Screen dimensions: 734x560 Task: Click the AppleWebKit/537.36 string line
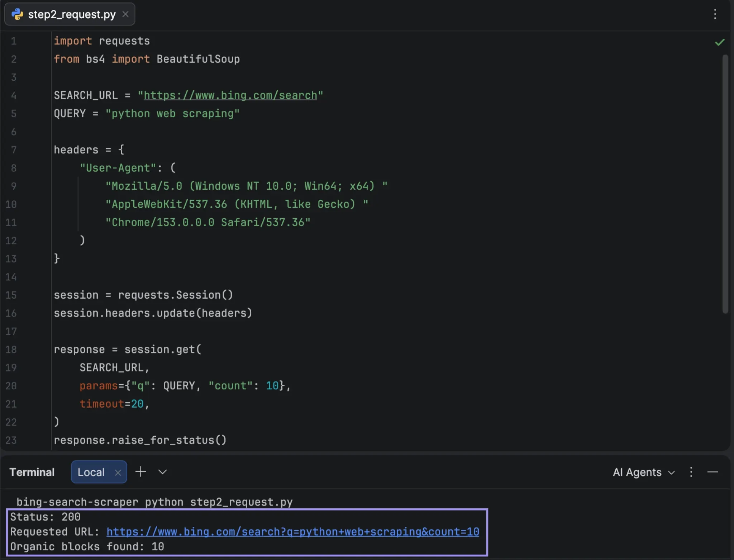pyautogui.click(x=237, y=204)
